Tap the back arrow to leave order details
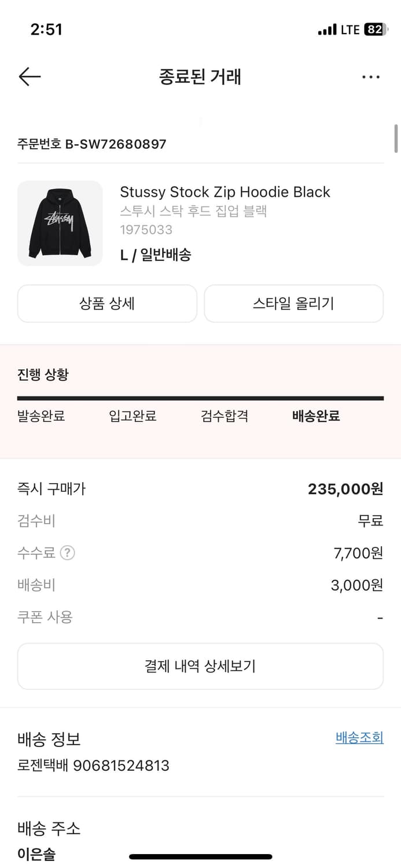The height and width of the screenshot is (868, 401). tap(29, 77)
